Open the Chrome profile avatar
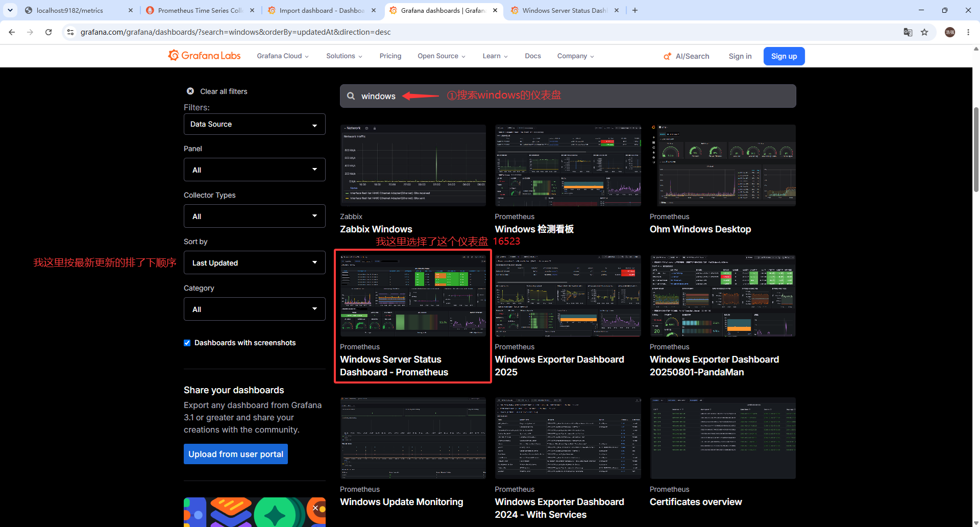This screenshot has height=527, width=980. (950, 32)
